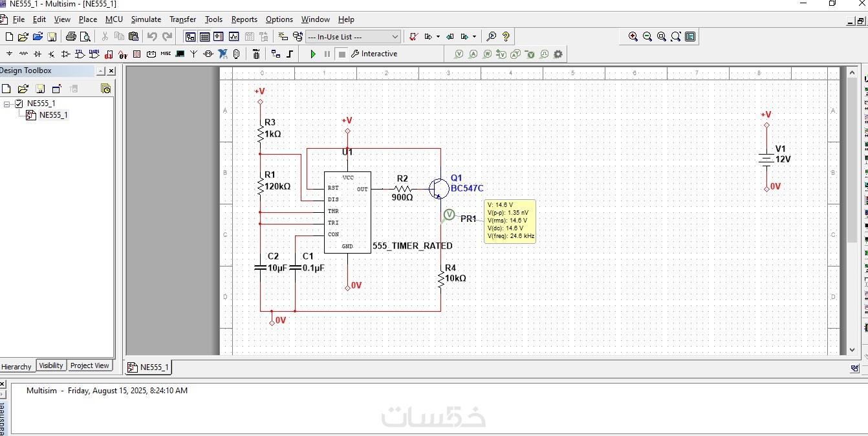Collapse the NE555_1 tree node
The height and width of the screenshot is (436, 868).
tap(6, 104)
